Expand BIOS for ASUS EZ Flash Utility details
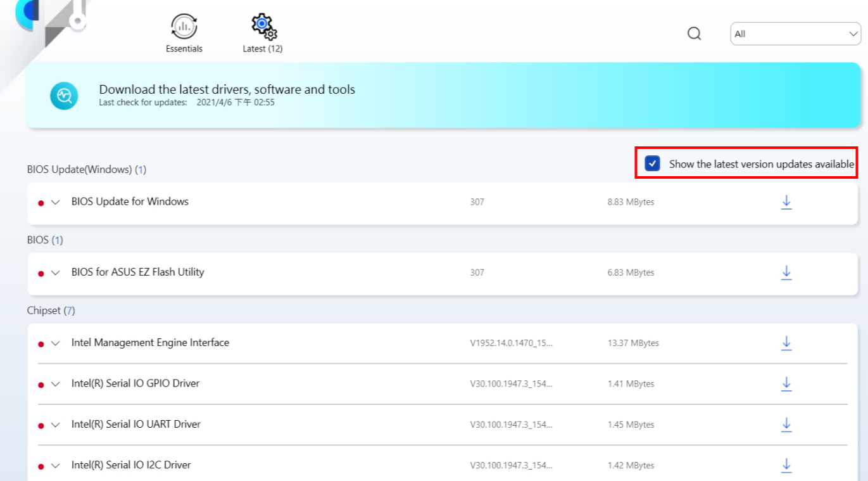The width and height of the screenshot is (868, 481). (56, 273)
